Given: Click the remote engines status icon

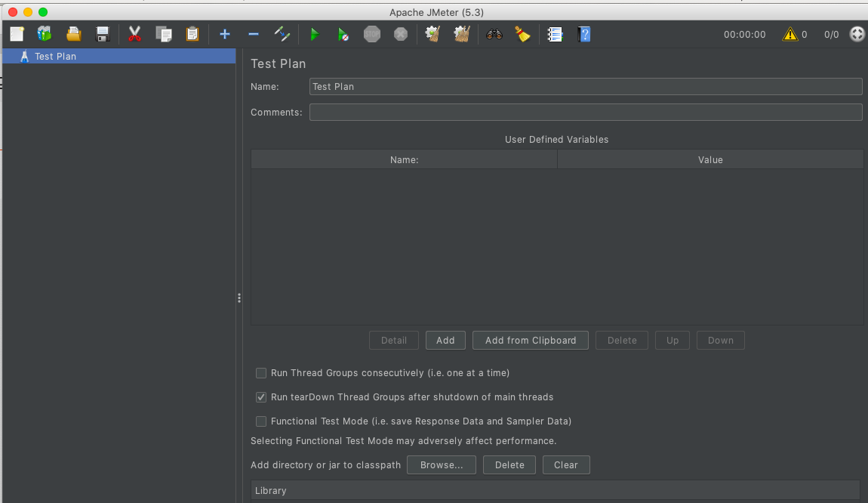Looking at the screenshot, I should [857, 34].
